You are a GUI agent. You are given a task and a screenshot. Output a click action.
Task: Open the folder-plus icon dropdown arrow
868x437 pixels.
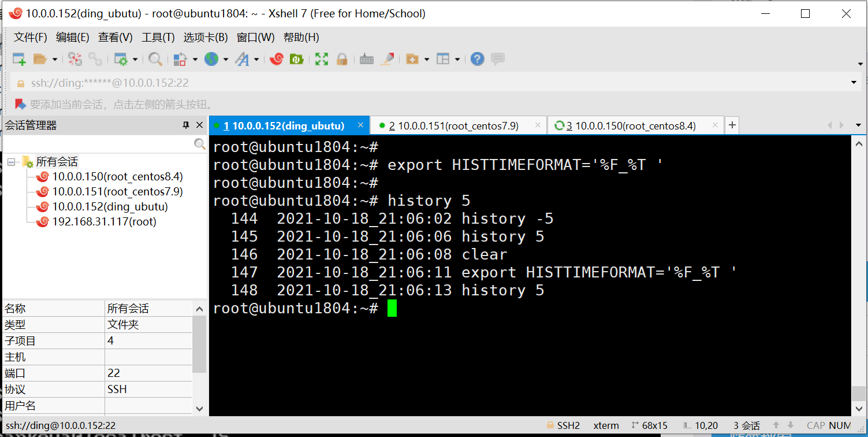(427, 59)
